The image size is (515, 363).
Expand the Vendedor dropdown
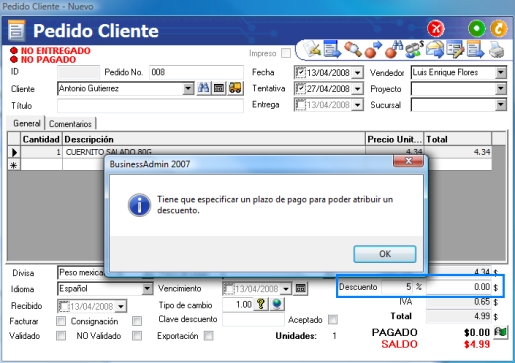coord(501,73)
